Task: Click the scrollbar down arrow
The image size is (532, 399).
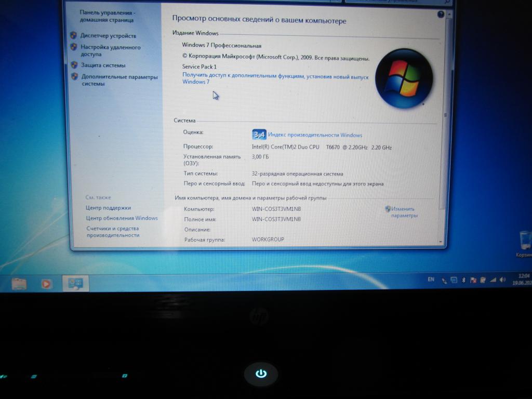Action: (x=441, y=242)
